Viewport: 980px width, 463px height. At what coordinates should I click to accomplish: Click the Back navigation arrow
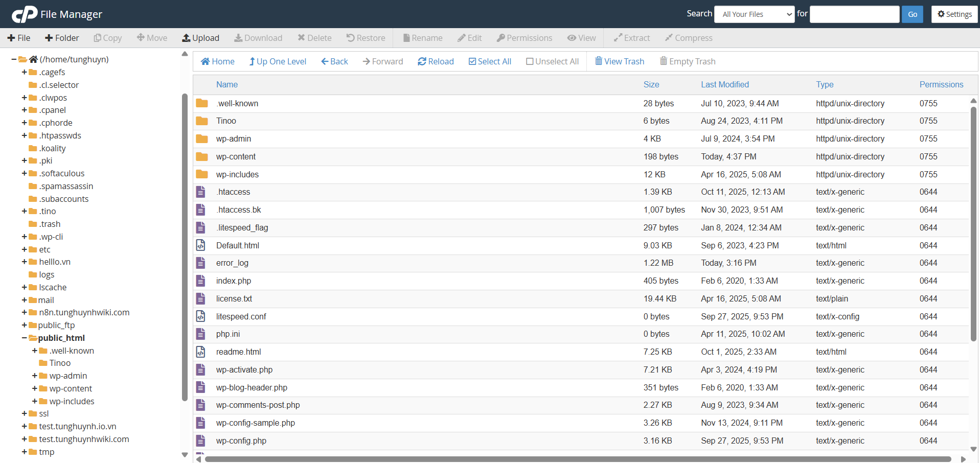pos(325,61)
